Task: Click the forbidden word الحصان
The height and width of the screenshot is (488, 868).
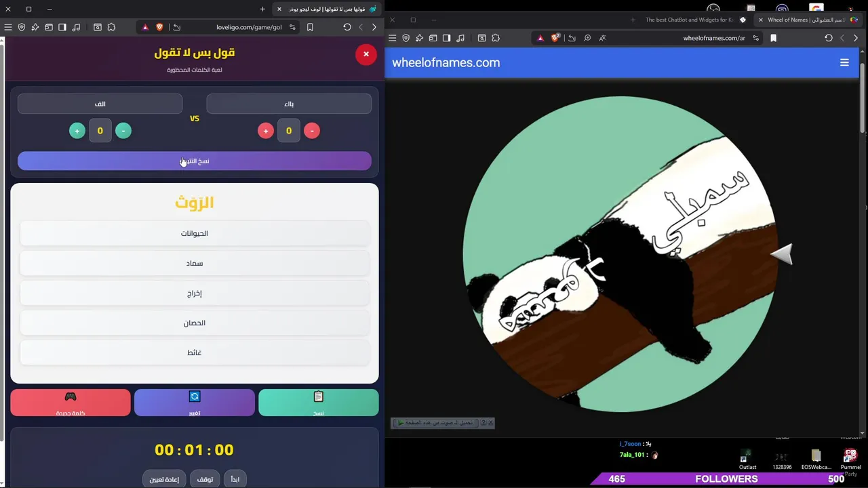Action: [195, 323]
